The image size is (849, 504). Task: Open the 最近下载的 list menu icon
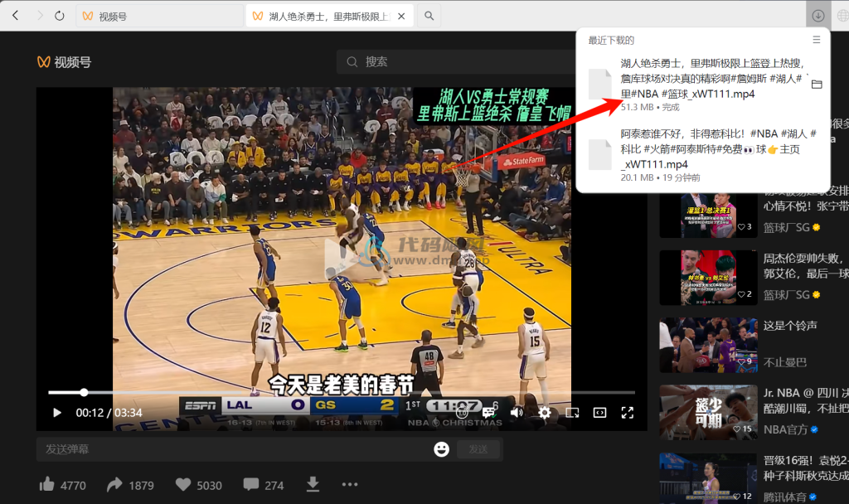(x=817, y=40)
